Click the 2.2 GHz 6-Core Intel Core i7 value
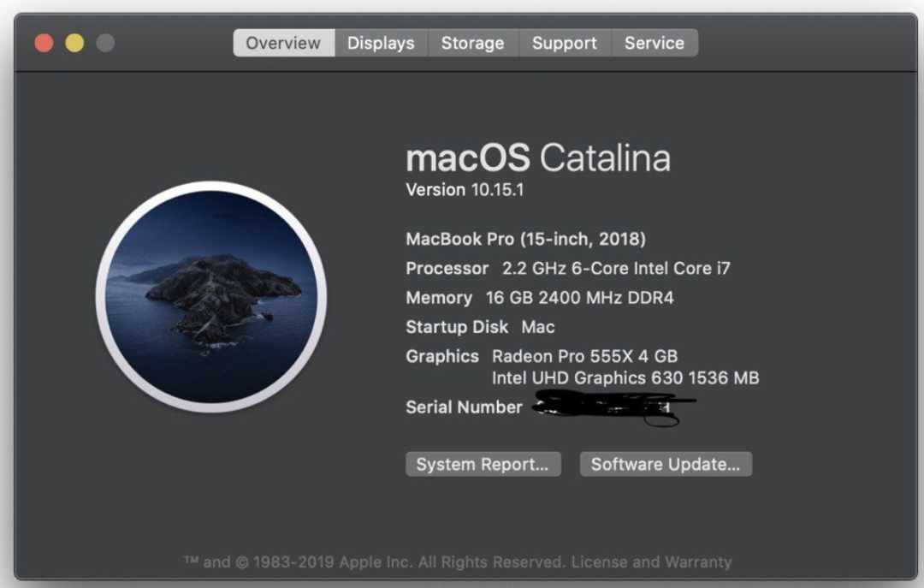 (x=616, y=269)
